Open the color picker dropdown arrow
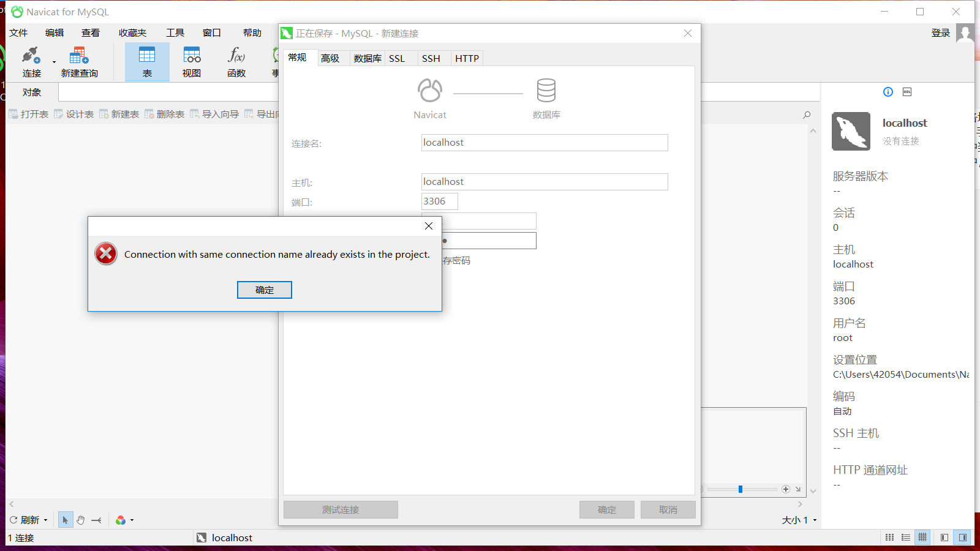The height and width of the screenshot is (551, 980). [132, 520]
